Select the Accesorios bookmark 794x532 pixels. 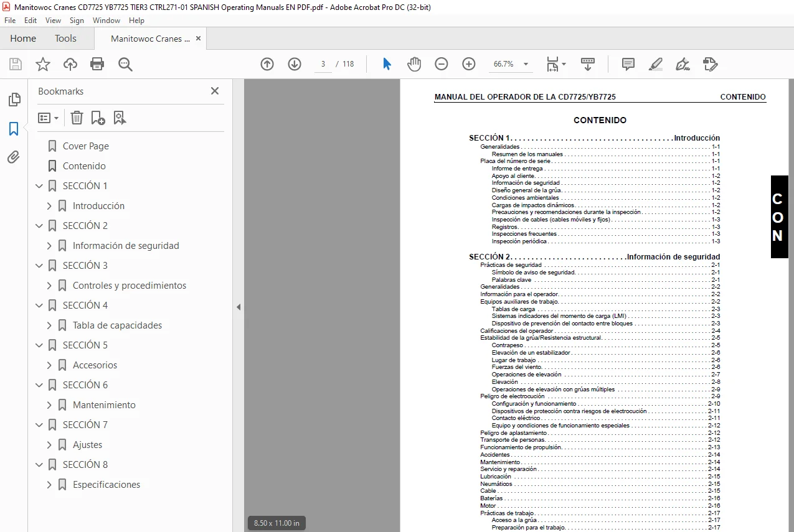point(95,365)
